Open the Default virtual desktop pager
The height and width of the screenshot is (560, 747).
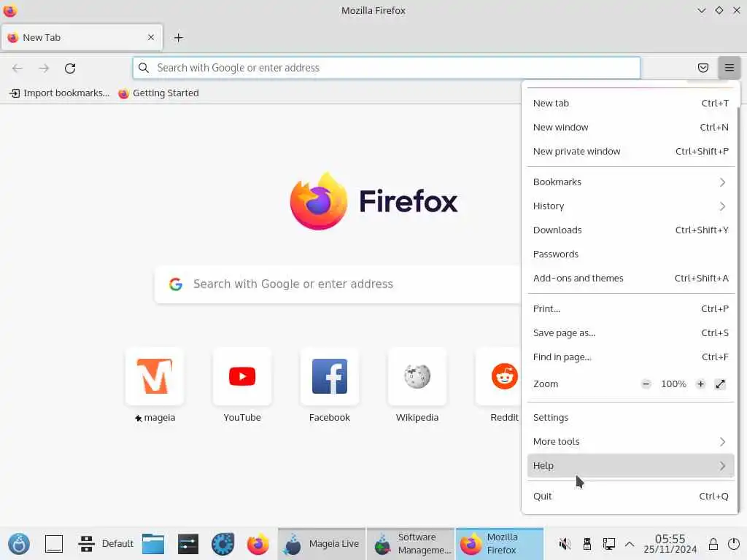click(x=106, y=544)
